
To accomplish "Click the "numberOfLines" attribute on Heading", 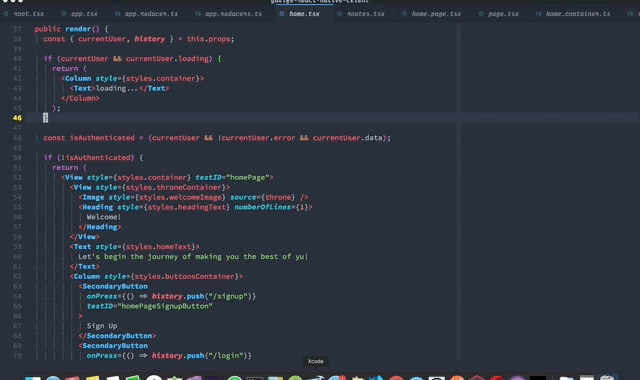I will pyautogui.click(x=262, y=207).
